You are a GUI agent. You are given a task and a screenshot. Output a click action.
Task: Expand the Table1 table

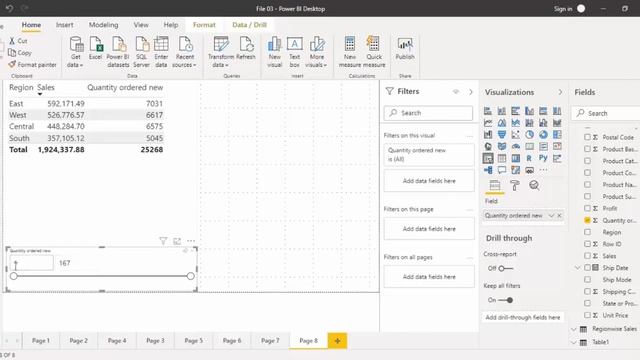(573, 342)
